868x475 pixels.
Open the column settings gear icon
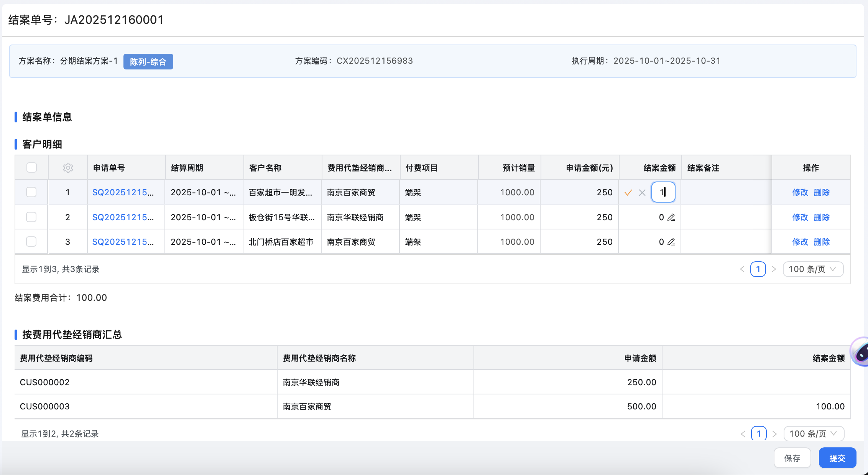[x=68, y=168]
